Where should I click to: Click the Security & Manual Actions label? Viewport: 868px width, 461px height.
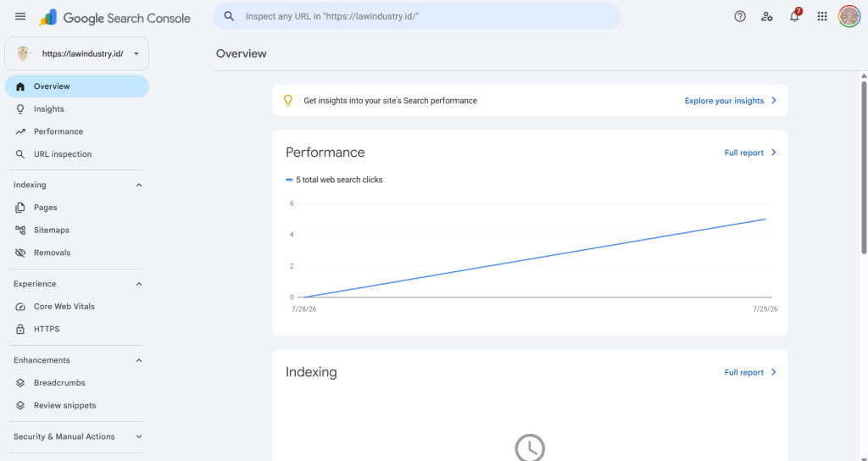64,436
